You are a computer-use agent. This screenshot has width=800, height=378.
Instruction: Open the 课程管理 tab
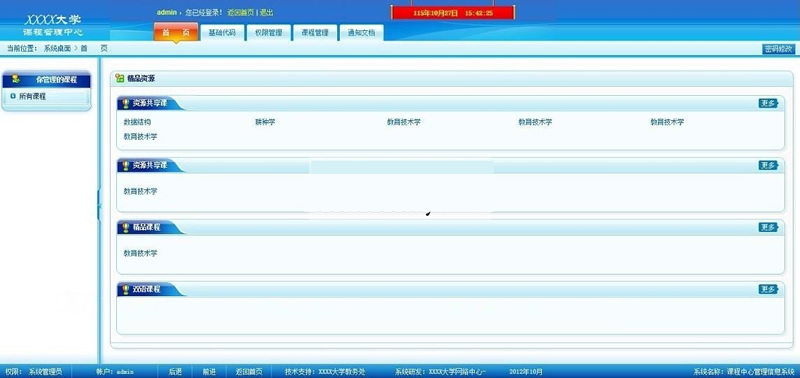click(x=314, y=33)
